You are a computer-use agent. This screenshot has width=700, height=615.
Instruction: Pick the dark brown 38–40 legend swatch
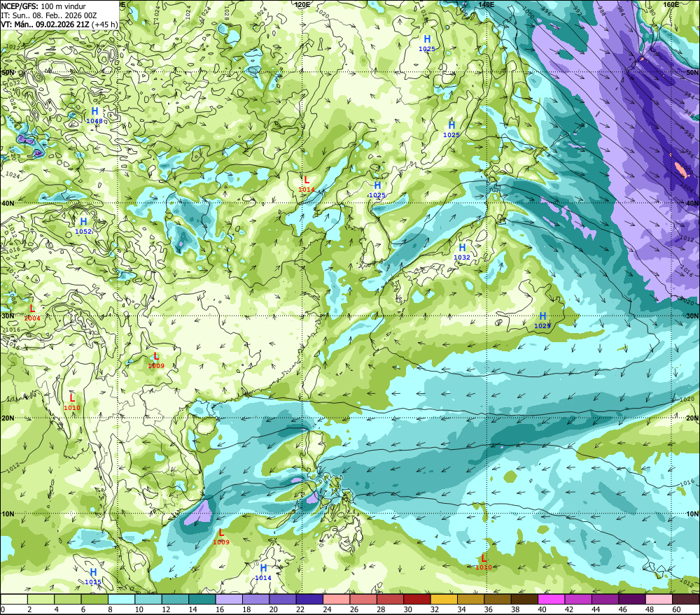[524, 599]
